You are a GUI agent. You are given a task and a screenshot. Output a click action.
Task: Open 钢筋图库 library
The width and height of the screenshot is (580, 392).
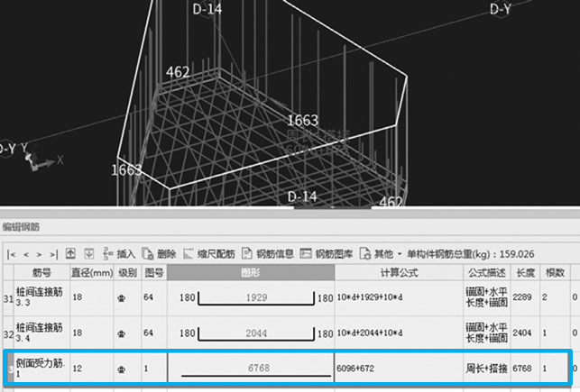(327, 254)
